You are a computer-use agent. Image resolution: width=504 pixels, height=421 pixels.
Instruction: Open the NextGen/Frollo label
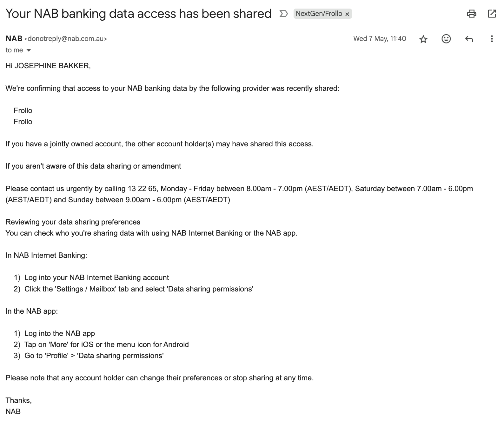coord(319,14)
